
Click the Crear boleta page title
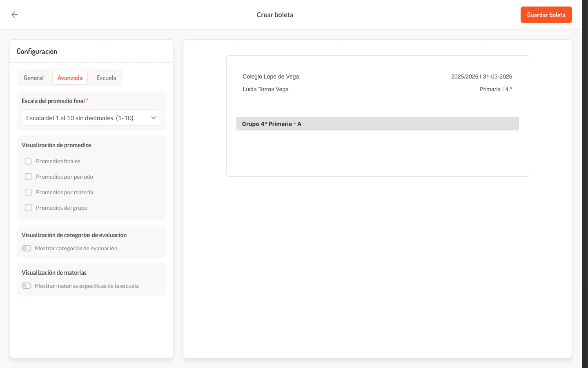coord(275,15)
